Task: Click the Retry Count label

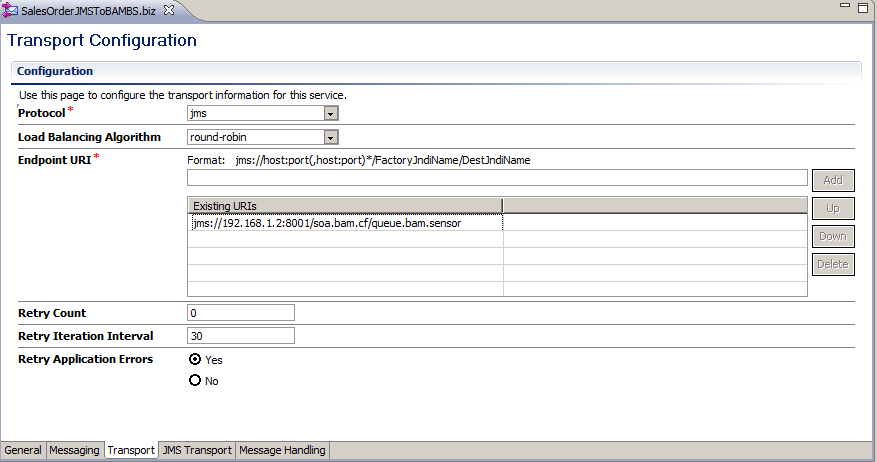Action: click(x=52, y=313)
